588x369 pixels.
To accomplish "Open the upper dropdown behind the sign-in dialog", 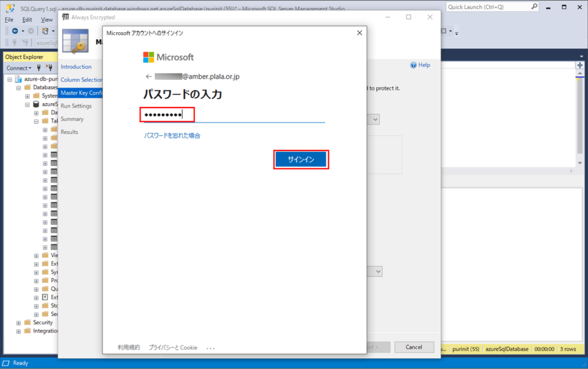I will click(x=375, y=120).
